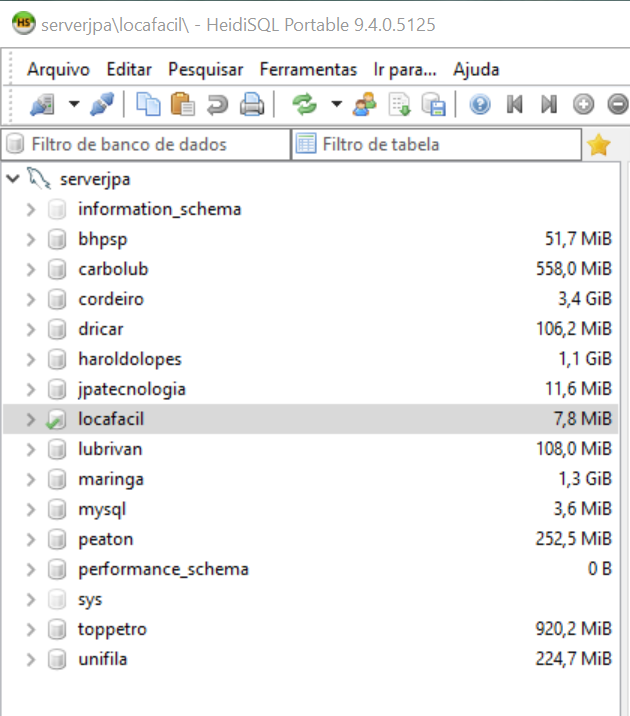Screen dimensions: 630x716
Task: Open the session manager icon
Action: [x=42, y=105]
